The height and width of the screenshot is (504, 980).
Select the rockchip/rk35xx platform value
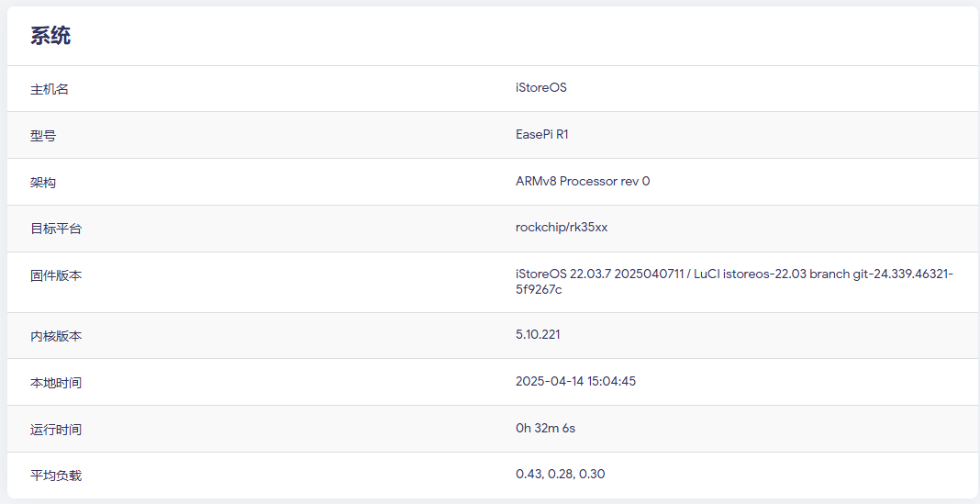[x=562, y=228]
